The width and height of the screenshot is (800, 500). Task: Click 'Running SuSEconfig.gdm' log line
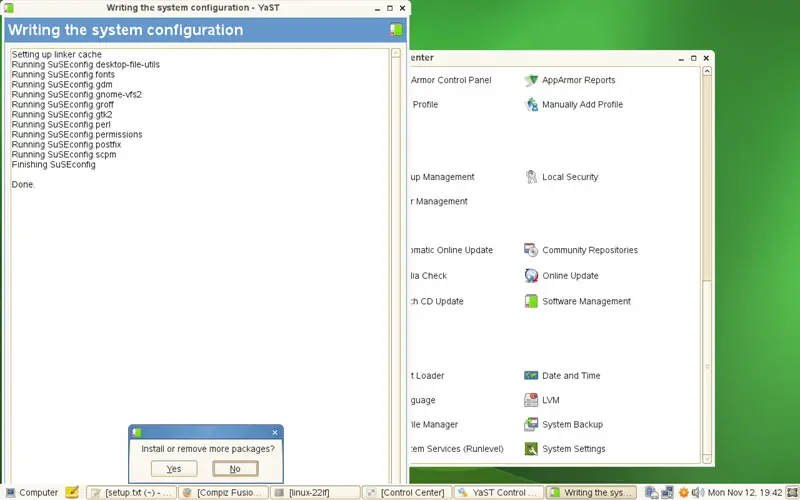(62, 84)
